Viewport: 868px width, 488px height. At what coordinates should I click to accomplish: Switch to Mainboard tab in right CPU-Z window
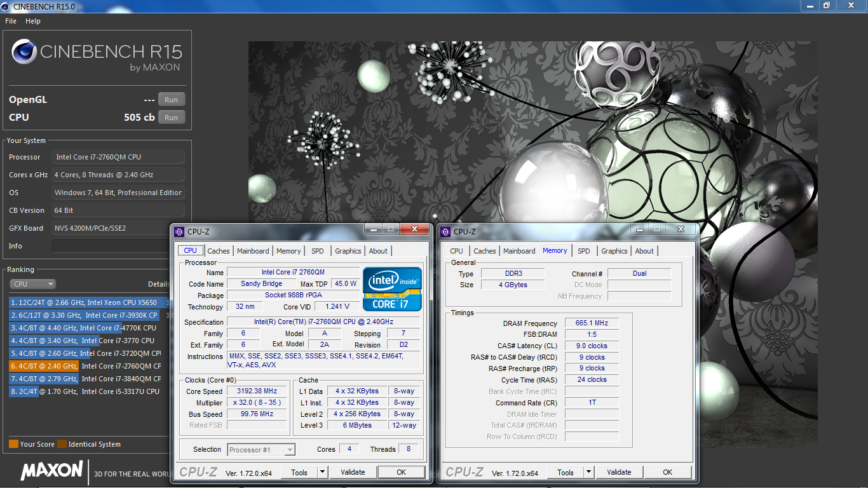(519, 251)
